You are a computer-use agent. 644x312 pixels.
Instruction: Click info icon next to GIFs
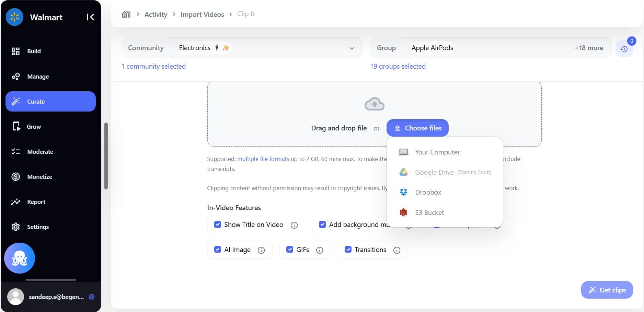pos(320,250)
